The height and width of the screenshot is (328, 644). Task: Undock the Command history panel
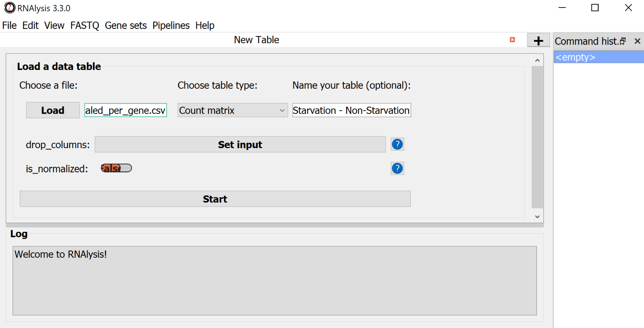[x=623, y=41]
